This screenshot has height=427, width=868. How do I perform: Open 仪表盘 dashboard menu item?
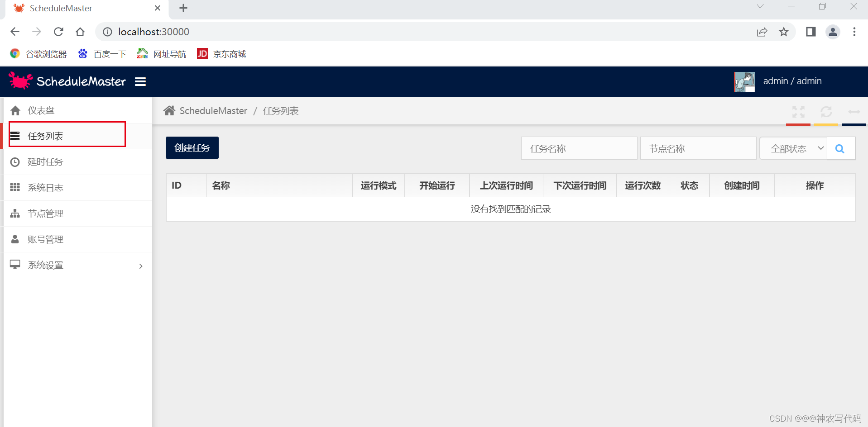[78, 110]
